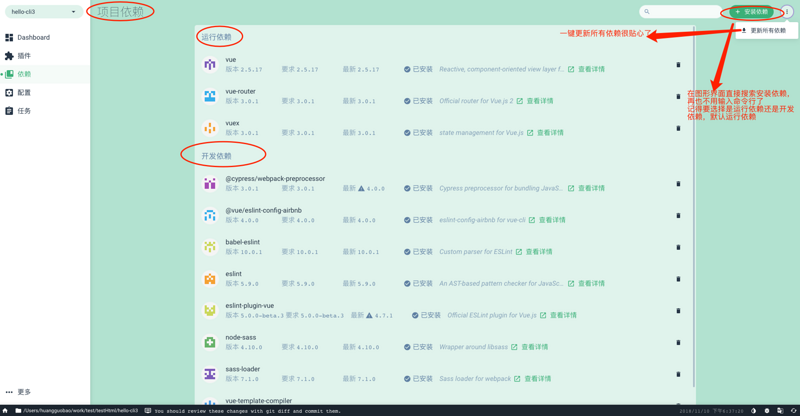This screenshot has height=416, width=800.
Task: Click the 安装依赖 install dependency button
Action: [x=752, y=11]
